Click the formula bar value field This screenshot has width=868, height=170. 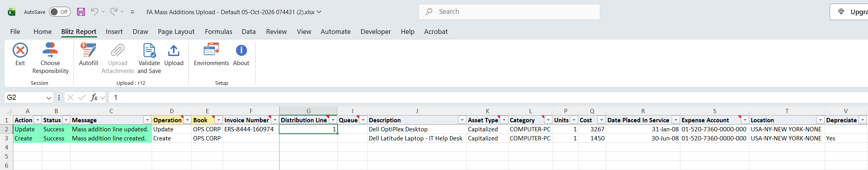(488, 97)
